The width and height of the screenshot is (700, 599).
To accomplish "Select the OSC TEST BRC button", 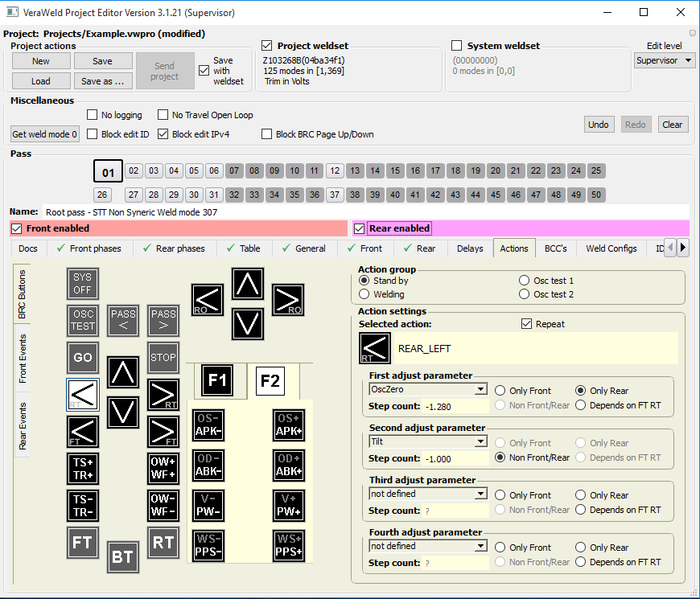I will tap(83, 320).
